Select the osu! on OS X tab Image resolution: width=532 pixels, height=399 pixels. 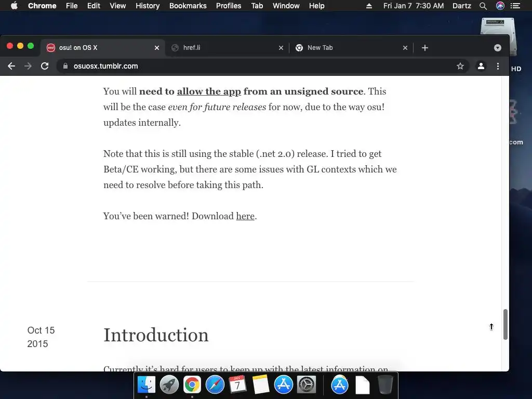click(103, 48)
